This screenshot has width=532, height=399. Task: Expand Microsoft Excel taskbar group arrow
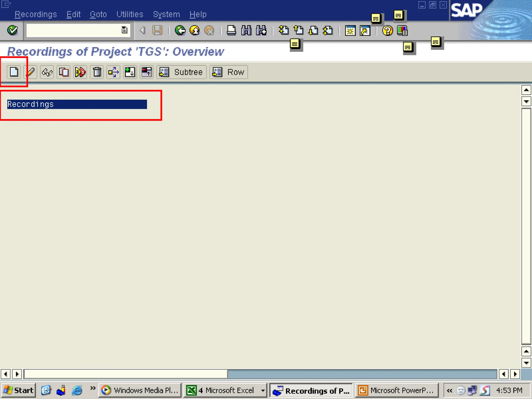pyautogui.click(x=263, y=390)
